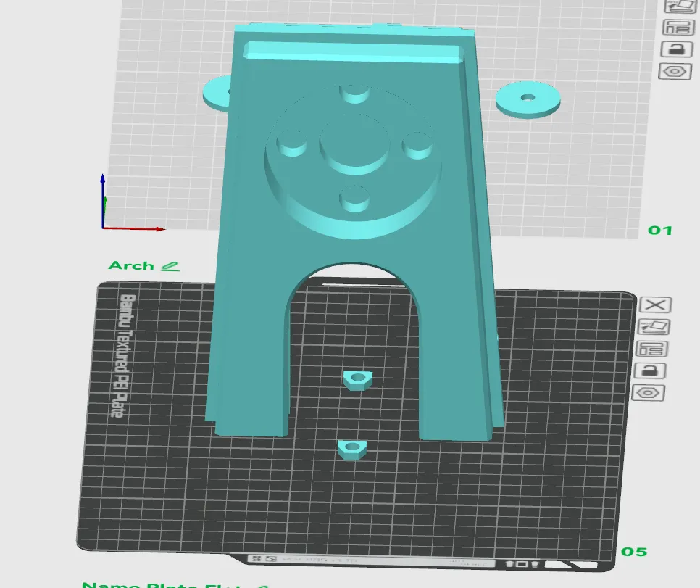The image size is (700, 588).
Task: Toggle the lock on plate 01
Action: pyautogui.click(x=676, y=49)
